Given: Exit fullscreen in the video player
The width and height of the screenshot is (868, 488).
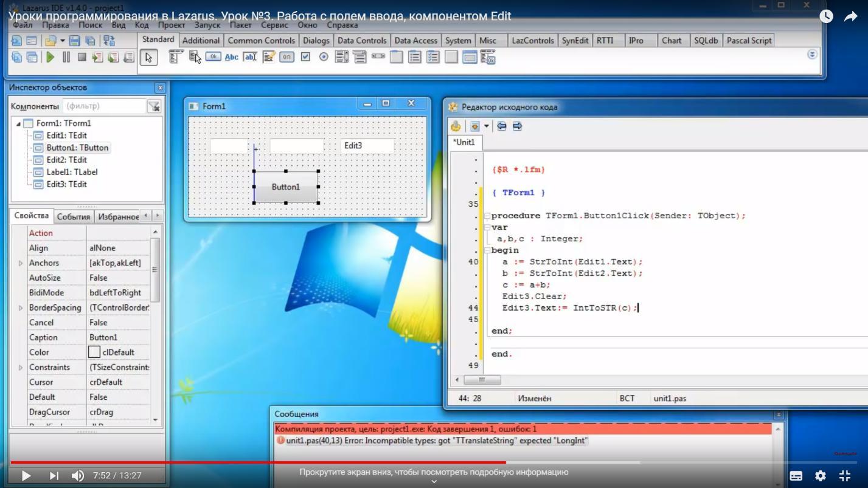Looking at the screenshot, I should (x=845, y=476).
